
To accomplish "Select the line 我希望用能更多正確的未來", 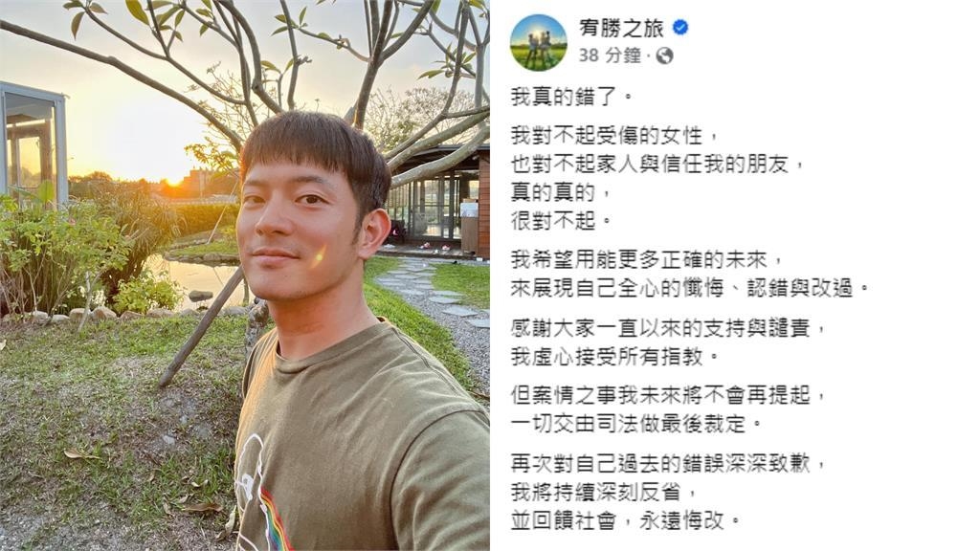I will (x=647, y=259).
